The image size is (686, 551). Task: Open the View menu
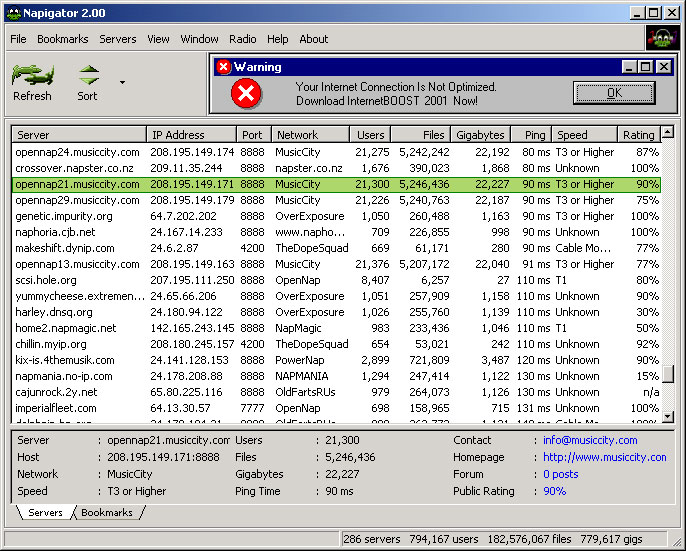158,39
